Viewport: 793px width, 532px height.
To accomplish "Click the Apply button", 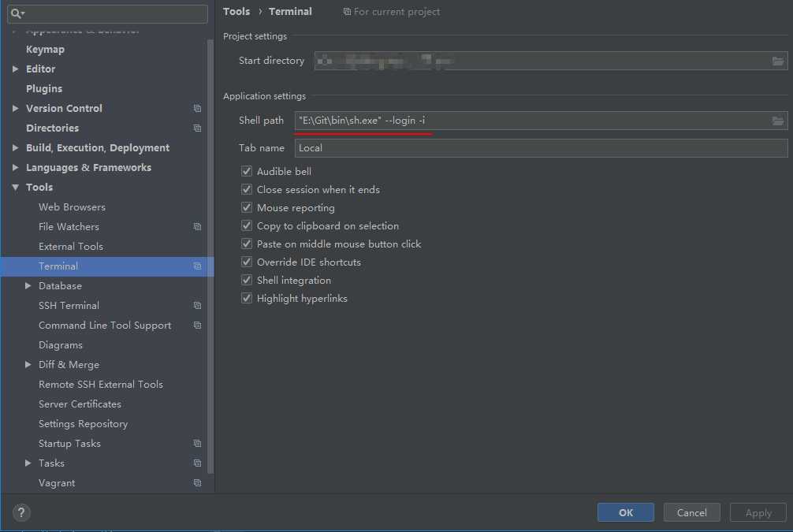I will click(758, 512).
